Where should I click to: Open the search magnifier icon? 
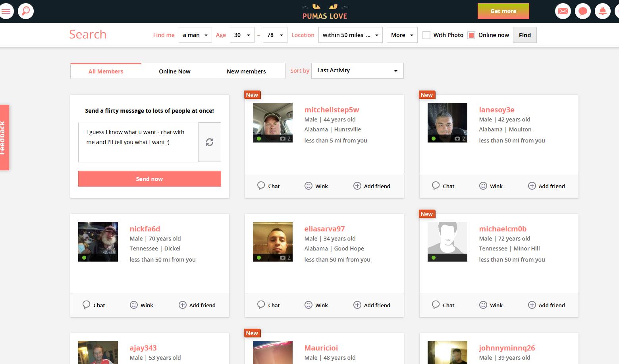25,11
